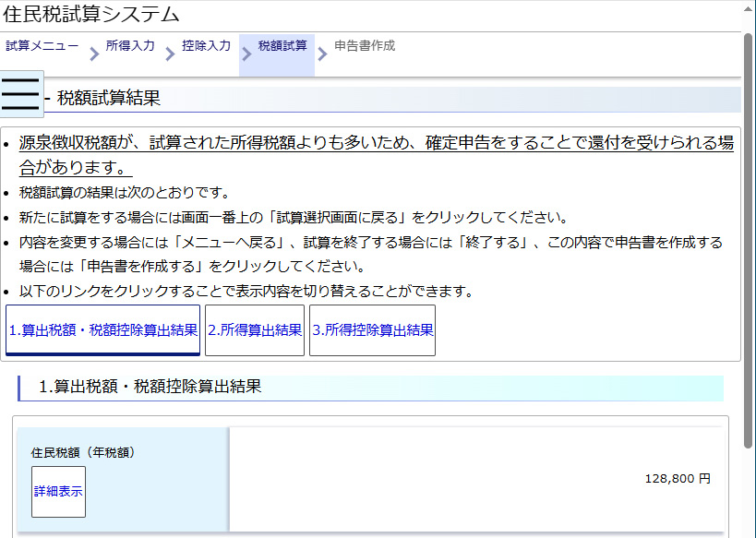
Task: Click chevron between 試算メニュー and 所得入力
Action: pyautogui.click(x=93, y=54)
